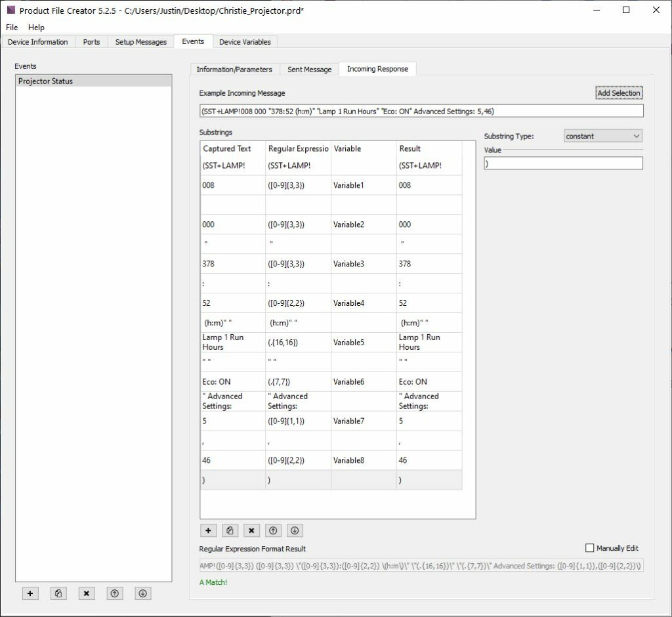Click captured text cell 'Lamp 1 Run Hours'
Screen dimensions: 672x617
coord(233,342)
